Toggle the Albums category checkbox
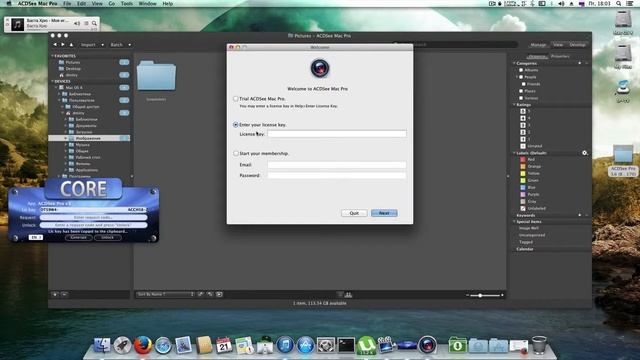Image resolution: width=640 pixels, height=360 pixels. (x=521, y=70)
